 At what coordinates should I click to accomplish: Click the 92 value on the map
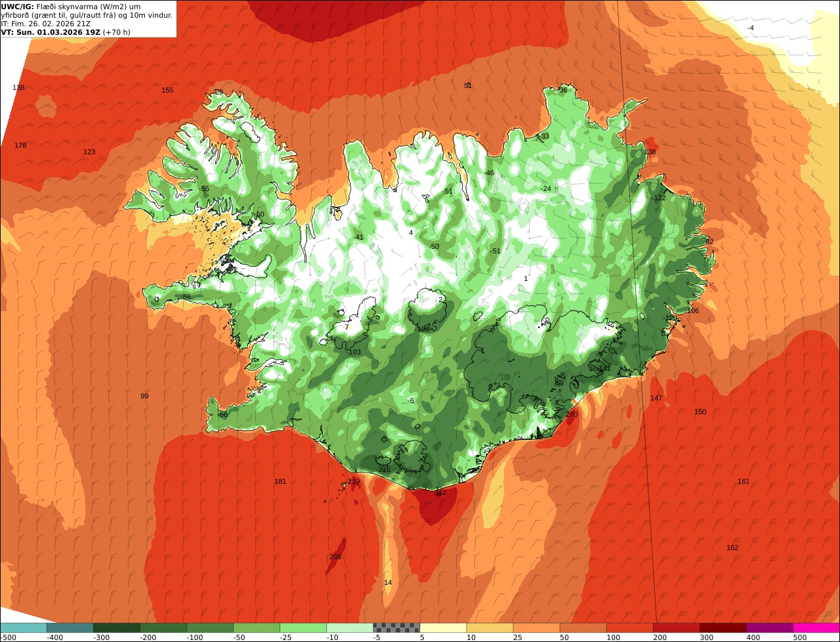point(709,242)
